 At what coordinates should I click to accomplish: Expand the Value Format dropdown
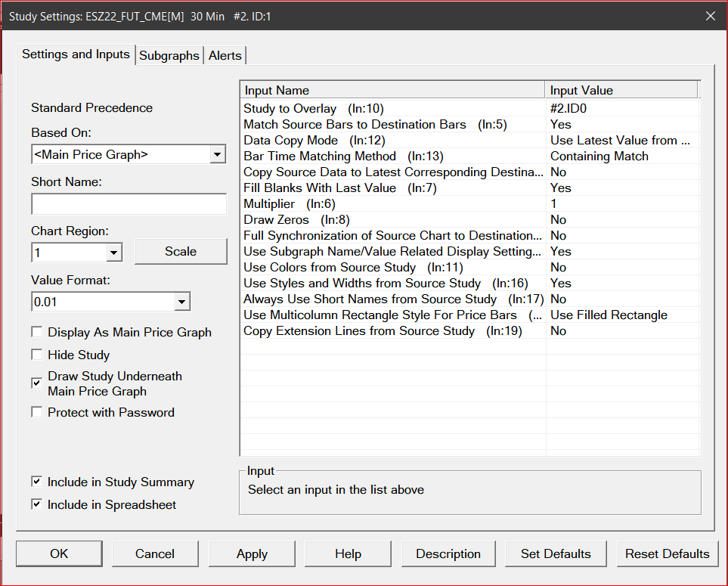click(x=181, y=302)
